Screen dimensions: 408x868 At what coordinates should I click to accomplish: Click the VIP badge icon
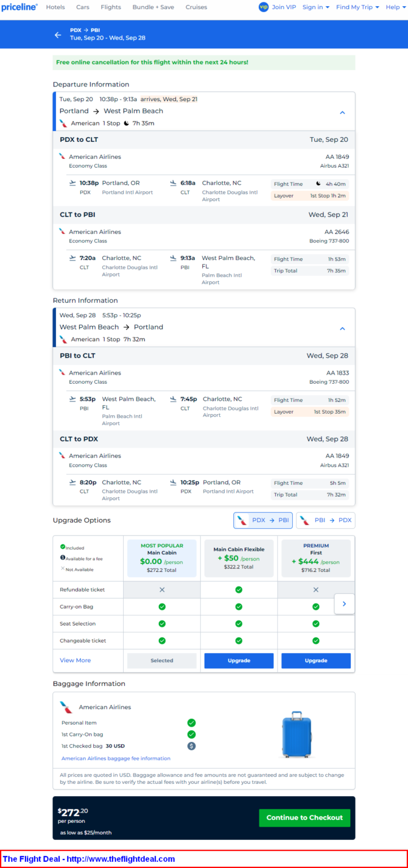pos(263,7)
